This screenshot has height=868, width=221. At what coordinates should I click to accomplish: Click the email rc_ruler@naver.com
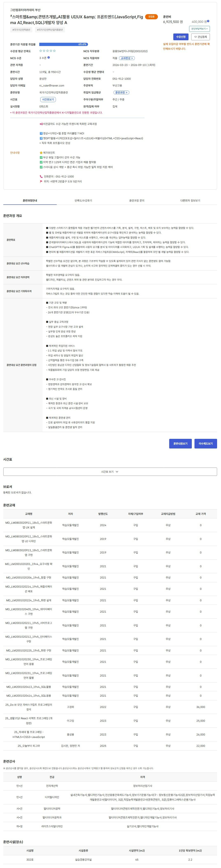(52, 86)
